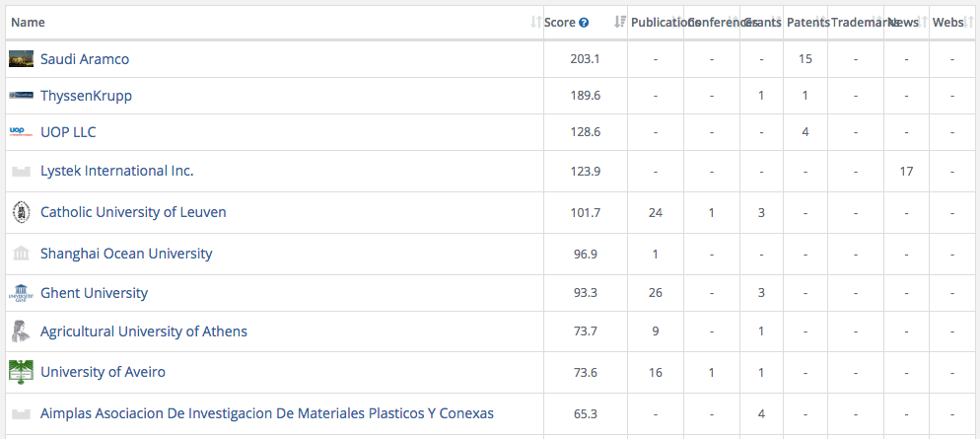This screenshot has height=439, width=980.
Task: Click Shanghai Ocean University publications value 1
Action: 655,254
